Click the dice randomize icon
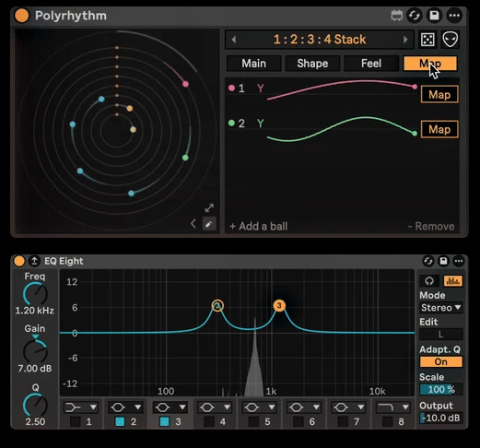 click(x=427, y=40)
